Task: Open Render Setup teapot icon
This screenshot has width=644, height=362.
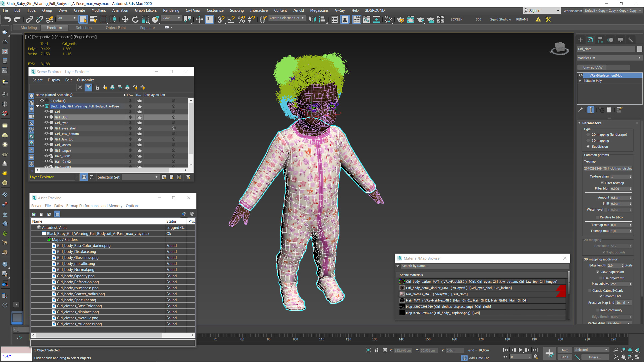Action: point(400,19)
